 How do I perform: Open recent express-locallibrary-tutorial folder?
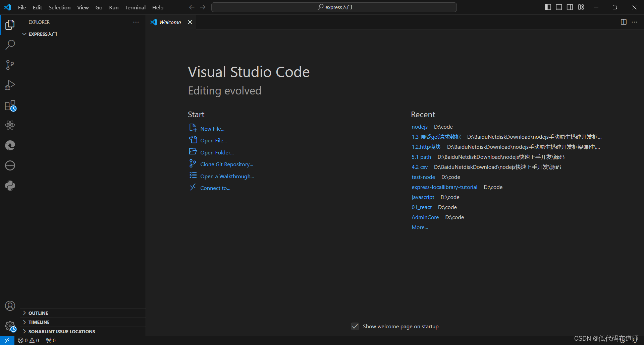[444, 187]
